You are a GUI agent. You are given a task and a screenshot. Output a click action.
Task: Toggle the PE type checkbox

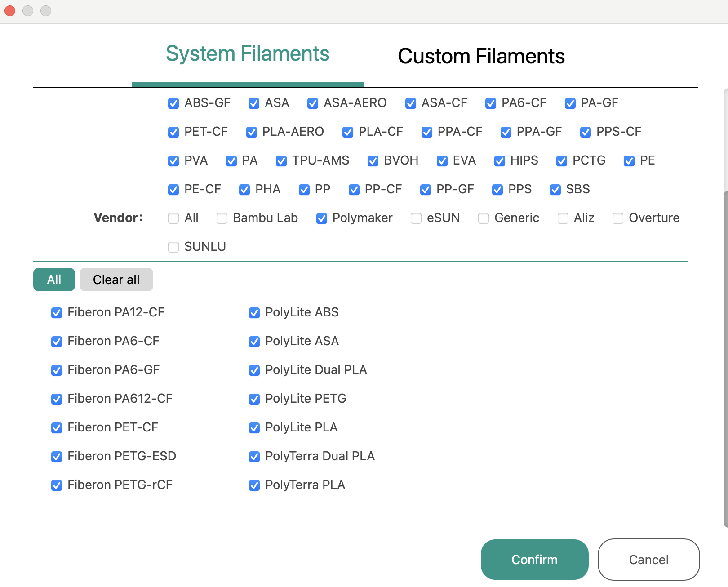[x=629, y=161]
